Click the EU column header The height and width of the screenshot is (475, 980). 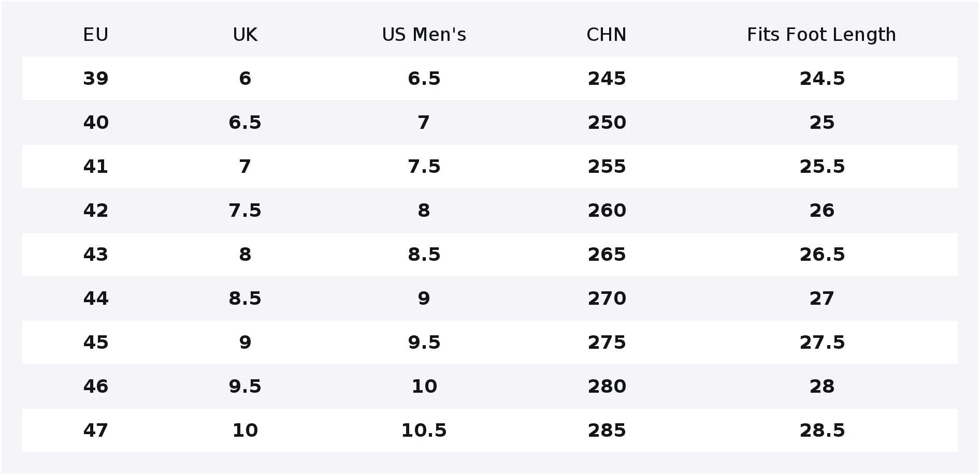coord(96,35)
